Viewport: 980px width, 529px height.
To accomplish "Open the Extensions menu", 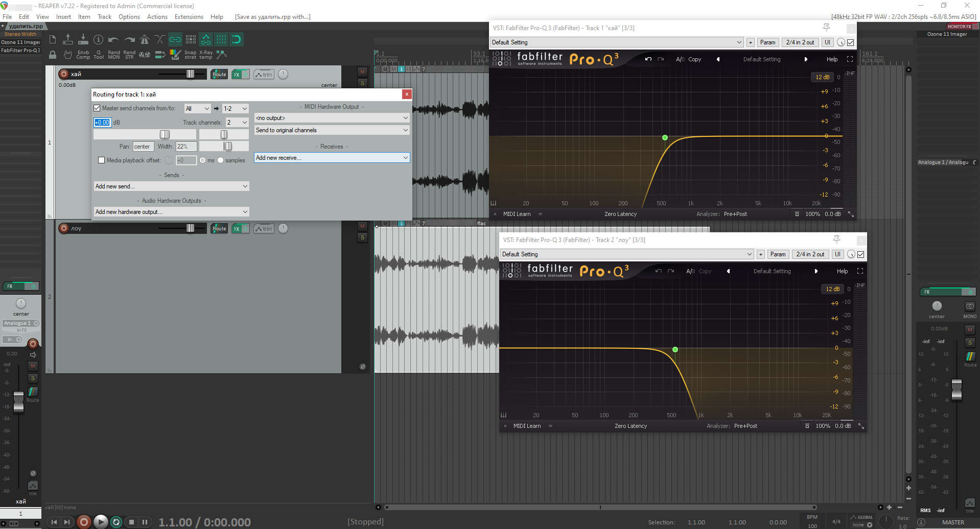I will (189, 17).
